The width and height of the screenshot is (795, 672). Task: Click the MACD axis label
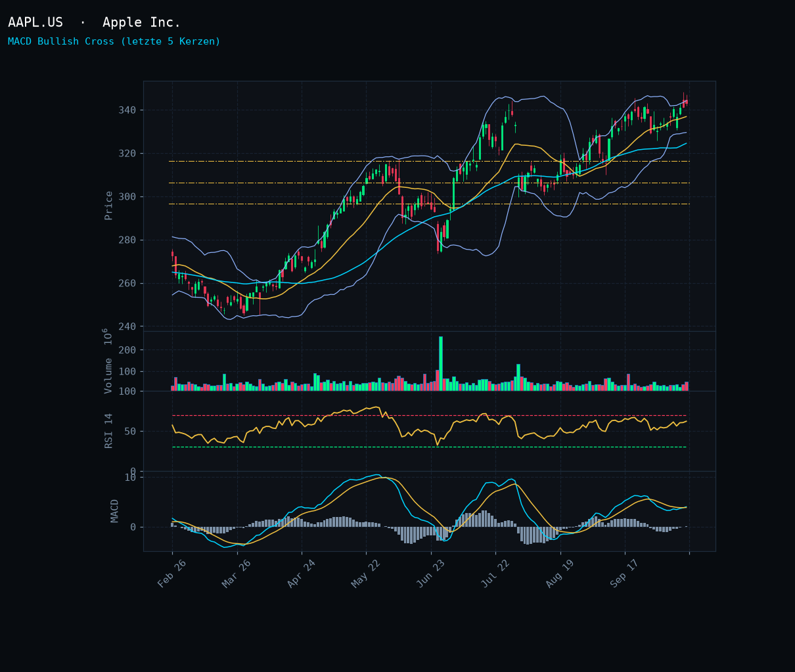click(x=115, y=511)
